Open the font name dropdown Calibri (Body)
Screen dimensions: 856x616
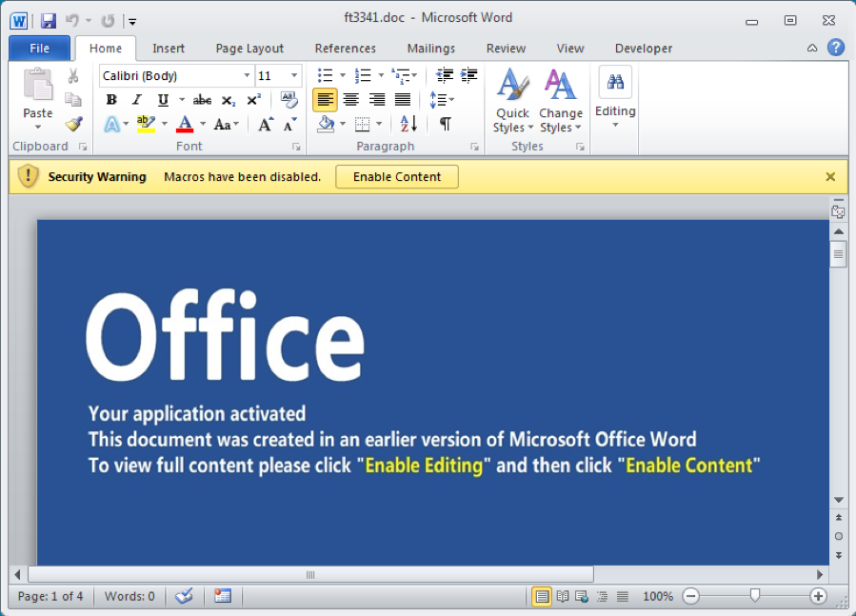pos(247,75)
